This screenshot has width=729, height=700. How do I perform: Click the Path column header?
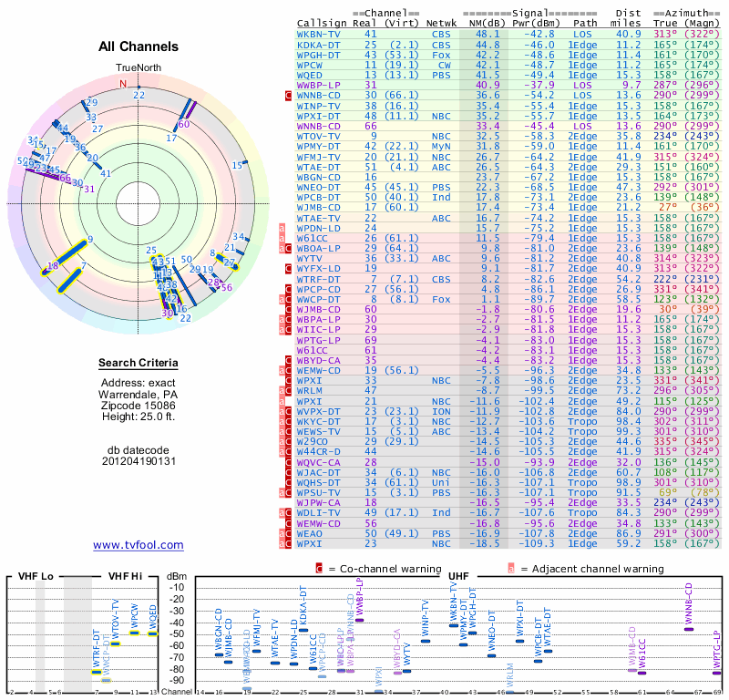pyautogui.click(x=585, y=24)
